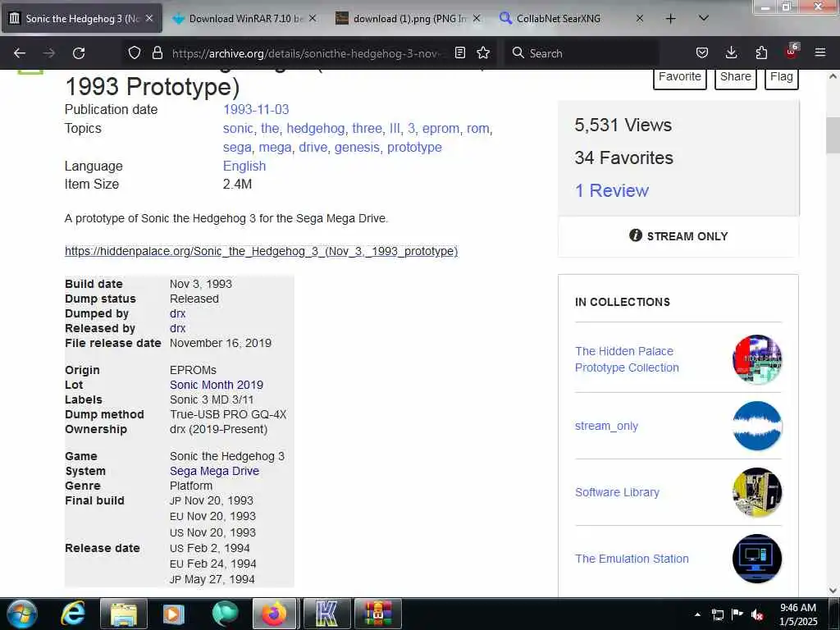This screenshot has width=840, height=630.
Task: Click the stream_only waveform thumbnail
Action: tap(757, 426)
